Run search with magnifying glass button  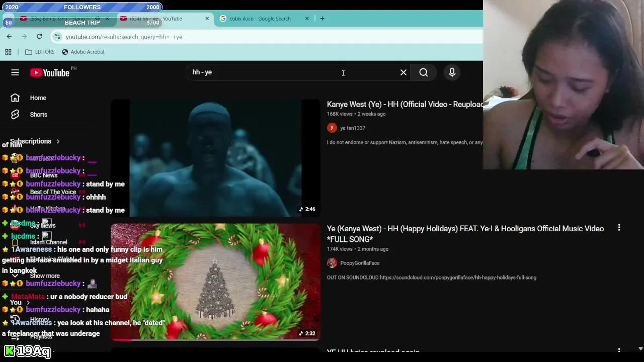click(x=424, y=72)
